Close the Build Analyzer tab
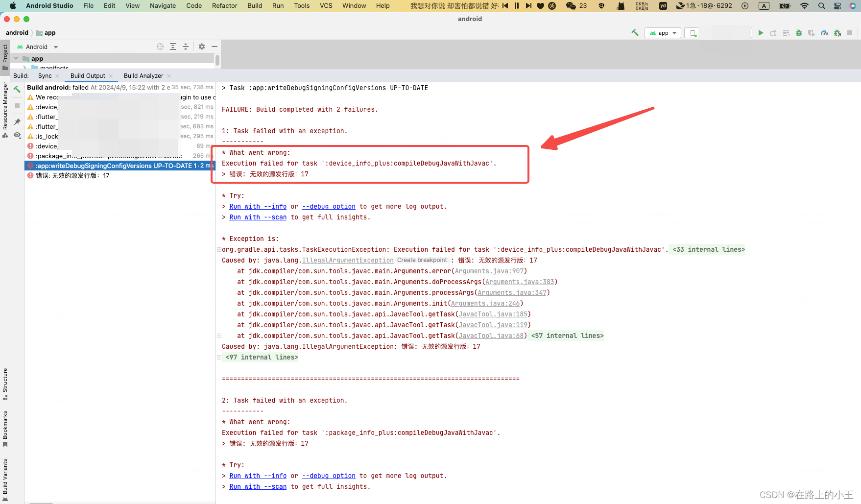Viewport: 861px width, 504px height. pos(169,76)
